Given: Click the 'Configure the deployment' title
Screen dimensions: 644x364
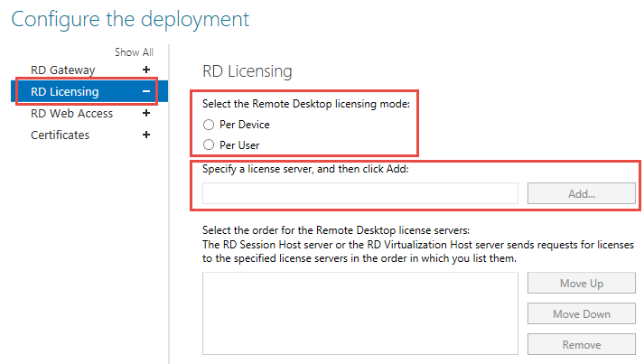Looking at the screenshot, I should pyautogui.click(x=130, y=20).
